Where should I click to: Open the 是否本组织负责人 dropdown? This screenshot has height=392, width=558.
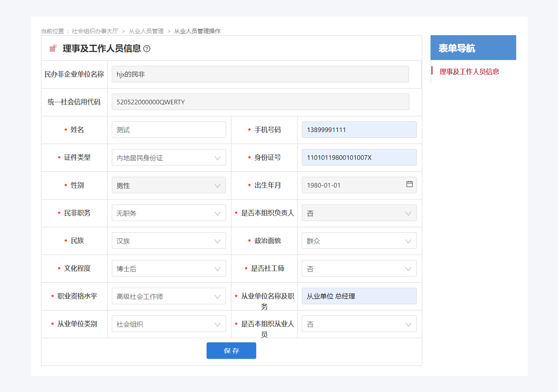359,213
